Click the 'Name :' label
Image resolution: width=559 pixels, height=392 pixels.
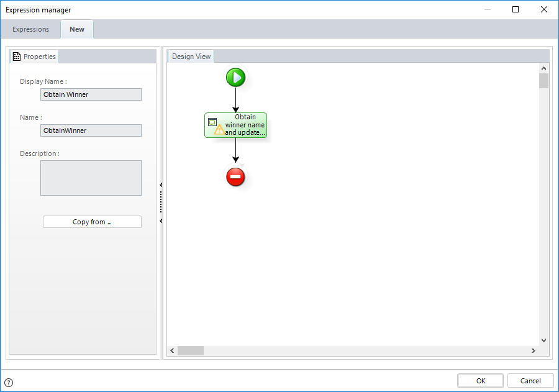point(31,117)
